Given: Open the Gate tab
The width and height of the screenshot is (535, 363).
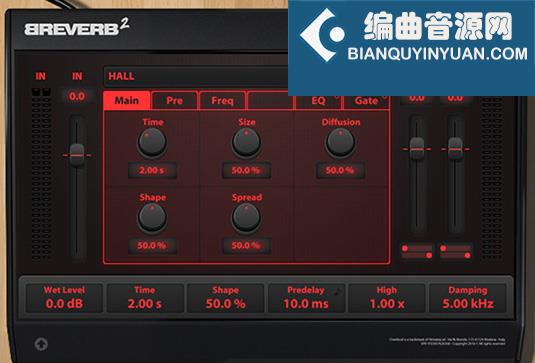Looking at the screenshot, I should pyautogui.click(x=366, y=101).
